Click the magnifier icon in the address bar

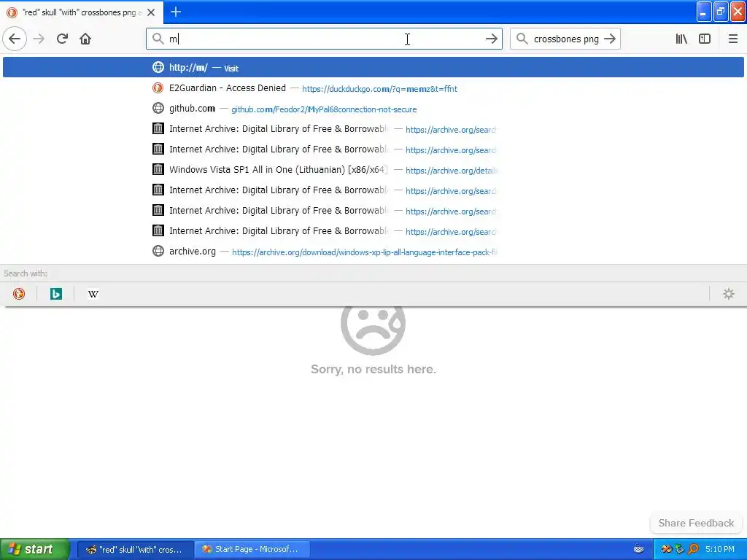coord(158,39)
